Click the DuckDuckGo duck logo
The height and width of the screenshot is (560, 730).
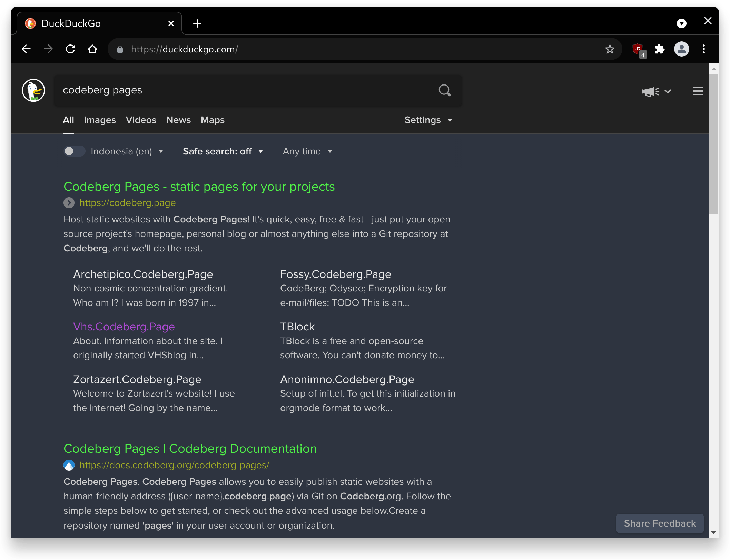click(x=33, y=90)
